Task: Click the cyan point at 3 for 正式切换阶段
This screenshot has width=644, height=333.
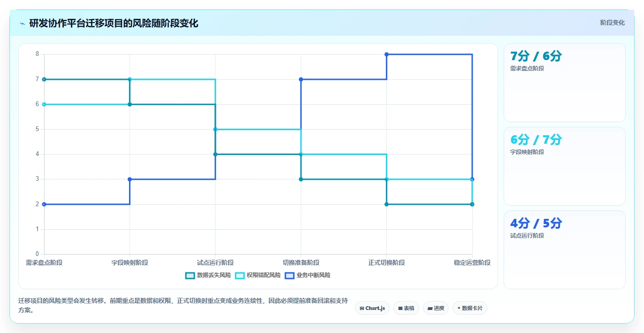Action: 387,179
